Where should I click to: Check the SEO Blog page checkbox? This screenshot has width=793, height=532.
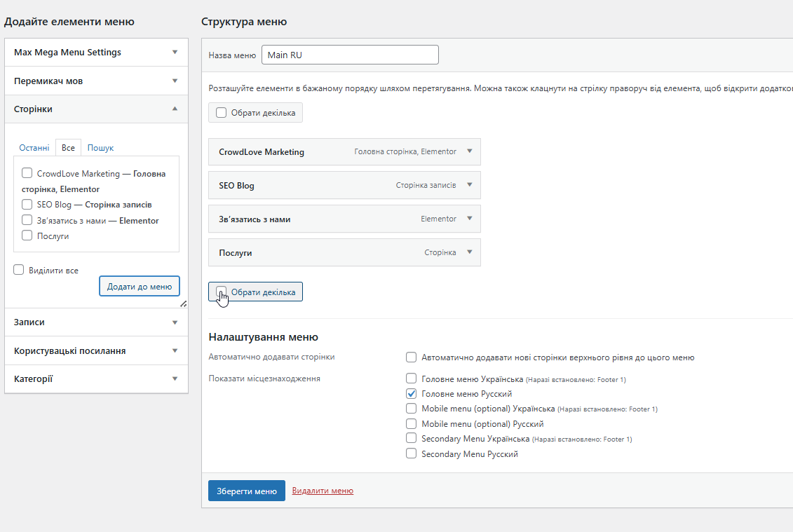click(27, 205)
